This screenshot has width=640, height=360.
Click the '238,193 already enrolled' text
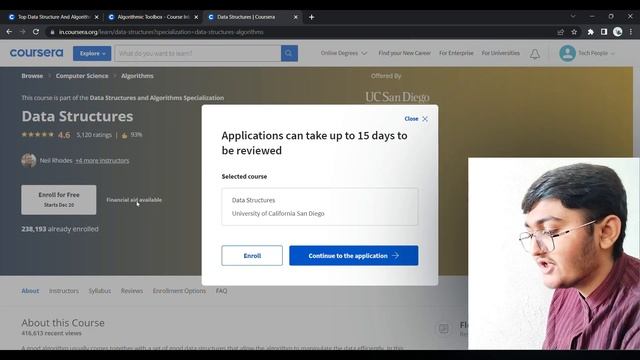(x=60, y=229)
